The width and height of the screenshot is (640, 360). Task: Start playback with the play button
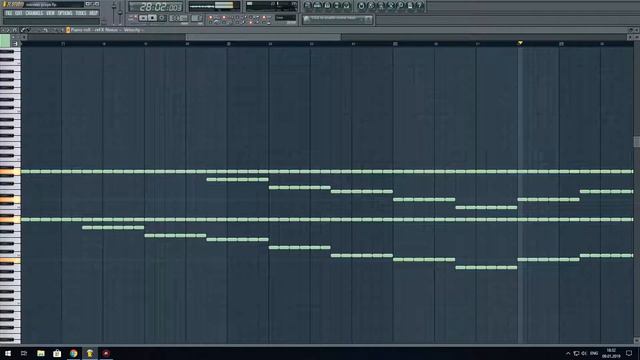[x=143, y=18]
